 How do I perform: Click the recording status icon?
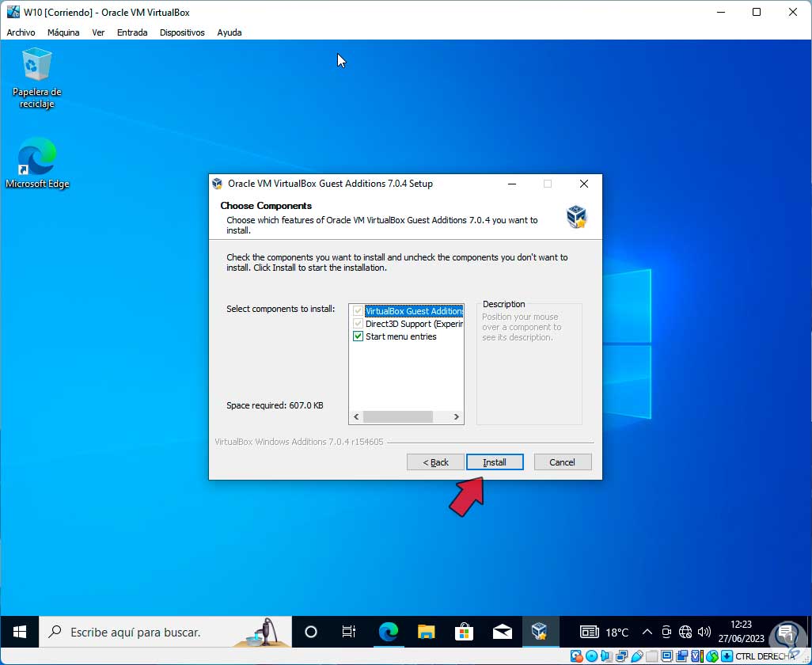(x=681, y=657)
